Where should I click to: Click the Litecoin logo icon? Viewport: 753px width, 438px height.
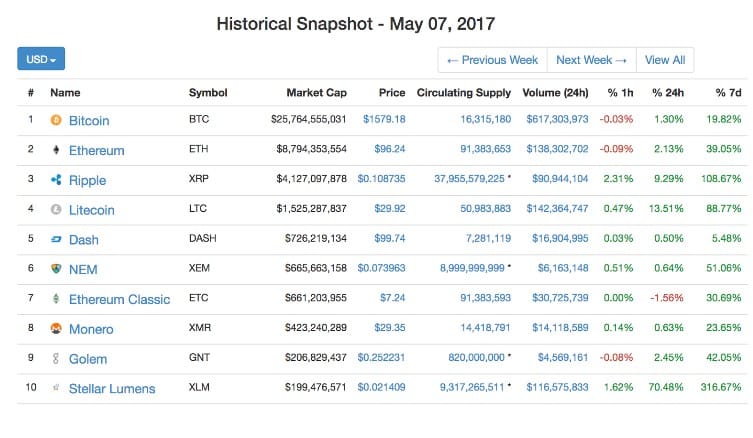pyautogui.click(x=56, y=209)
